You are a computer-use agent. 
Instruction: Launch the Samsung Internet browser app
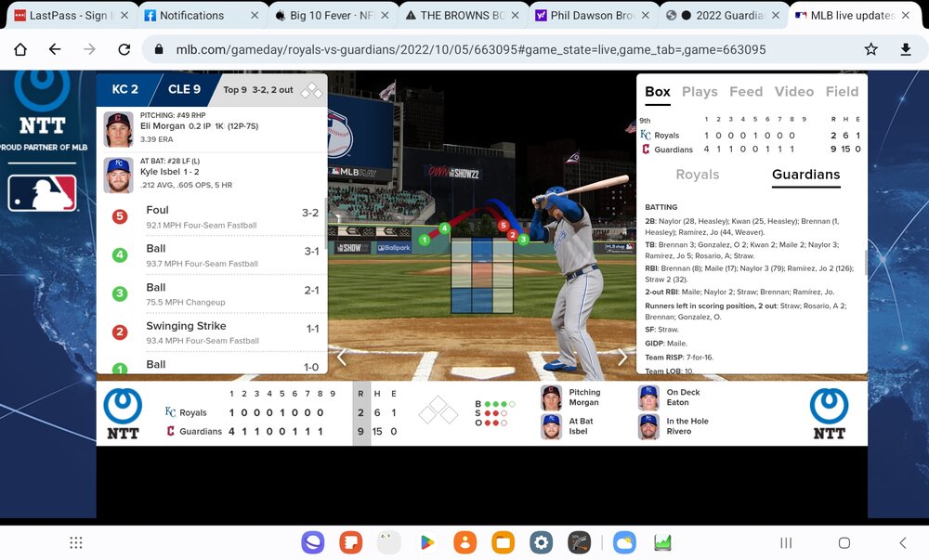(x=312, y=542)
